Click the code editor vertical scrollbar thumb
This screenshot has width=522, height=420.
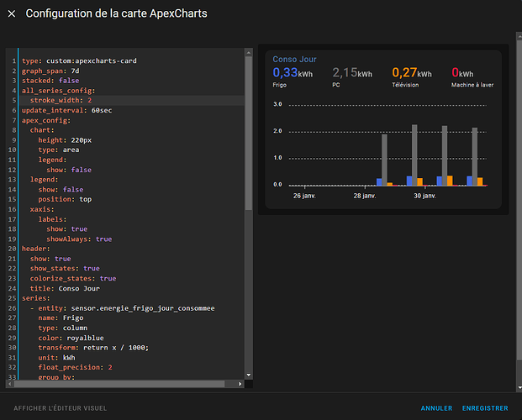(x=248, y=133)
